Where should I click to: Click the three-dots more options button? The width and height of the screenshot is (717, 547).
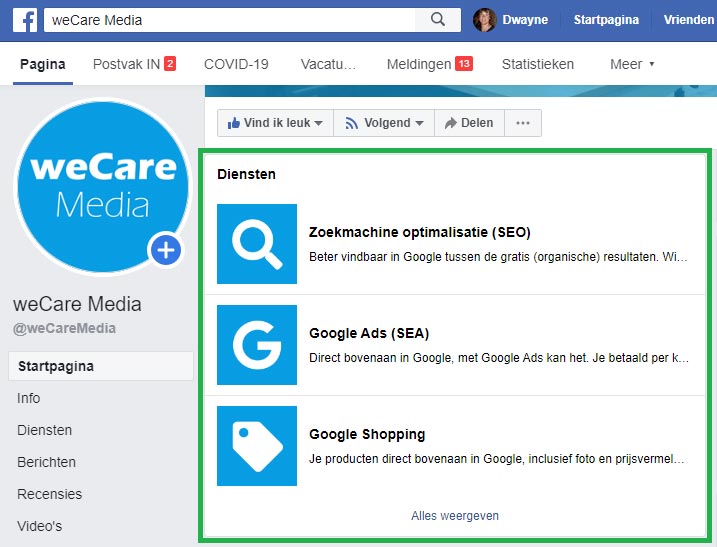(523, 123)
